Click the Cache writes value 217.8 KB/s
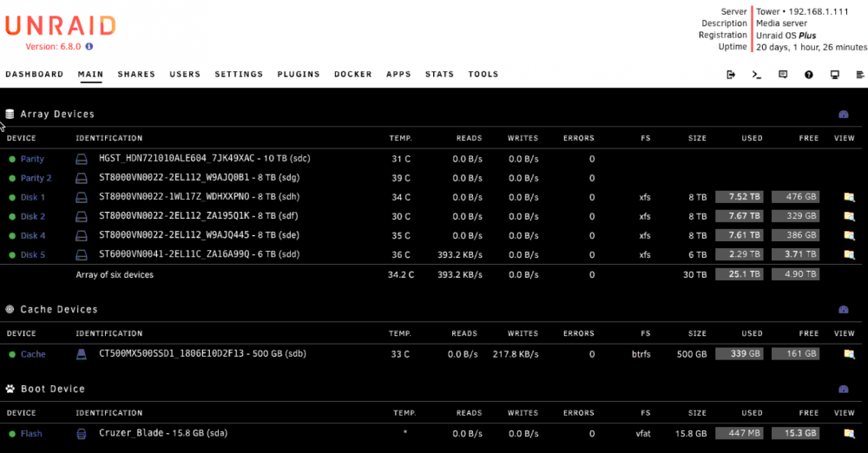 [516, 354]
